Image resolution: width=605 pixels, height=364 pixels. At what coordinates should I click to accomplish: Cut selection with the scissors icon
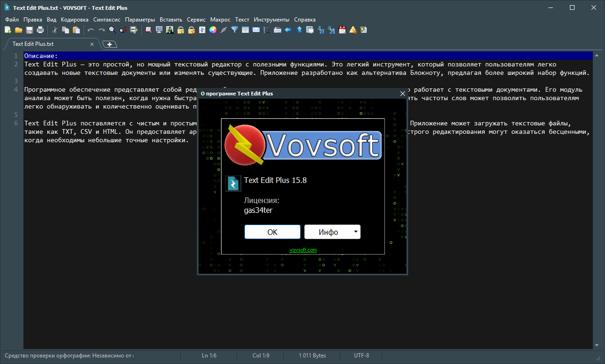pyautogui.click(x=55, y=30)
